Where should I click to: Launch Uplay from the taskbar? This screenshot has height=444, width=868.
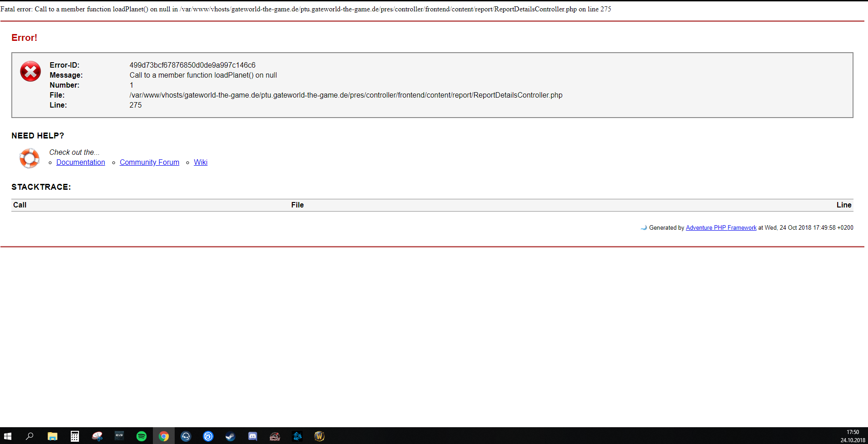click(x=208, y=436)
